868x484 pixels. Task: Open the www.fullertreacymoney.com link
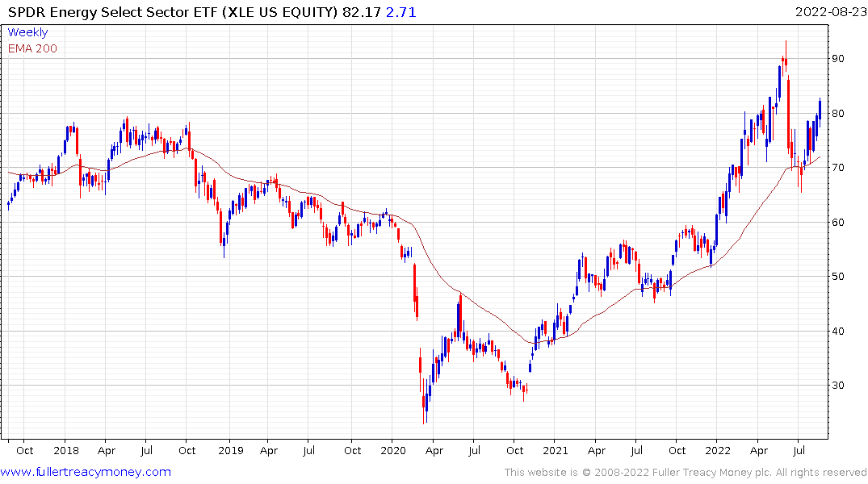86,472
